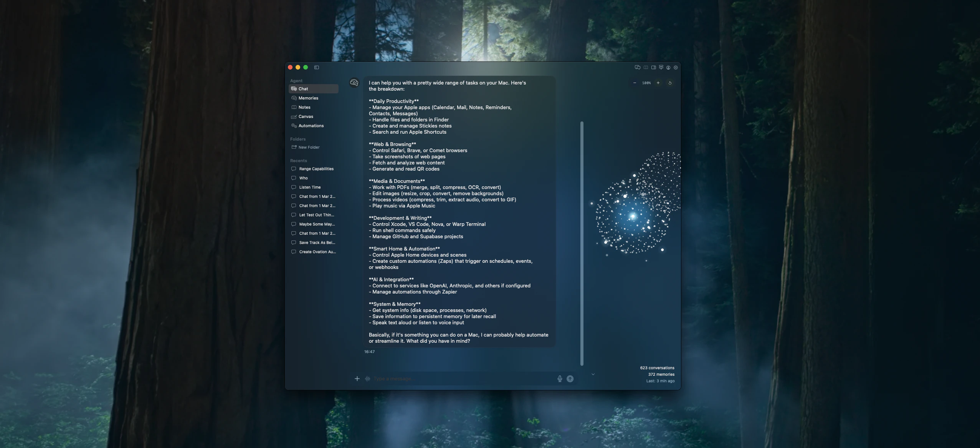Open the Automations section in sidebar
The image size is (980, 448).
[x=311, y=126]
